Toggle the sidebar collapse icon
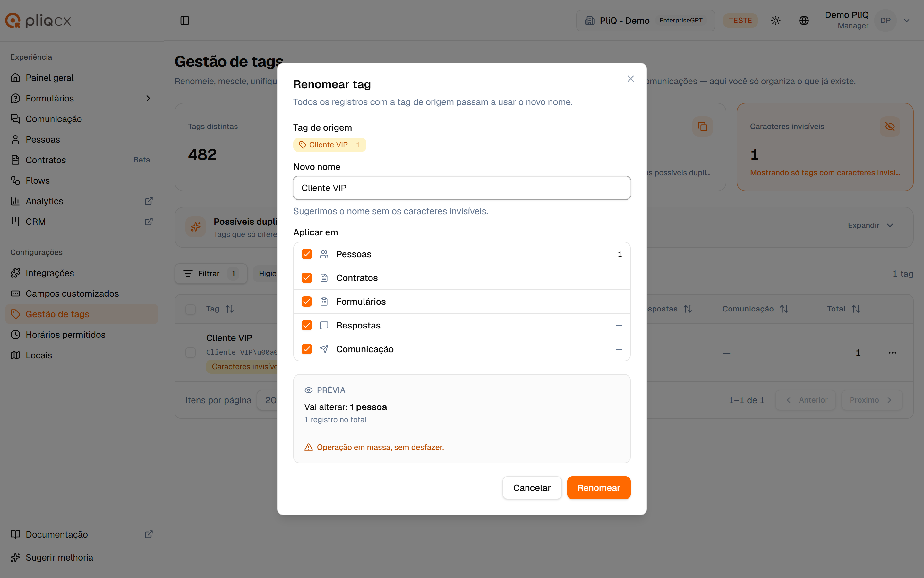 pos(185,21)
